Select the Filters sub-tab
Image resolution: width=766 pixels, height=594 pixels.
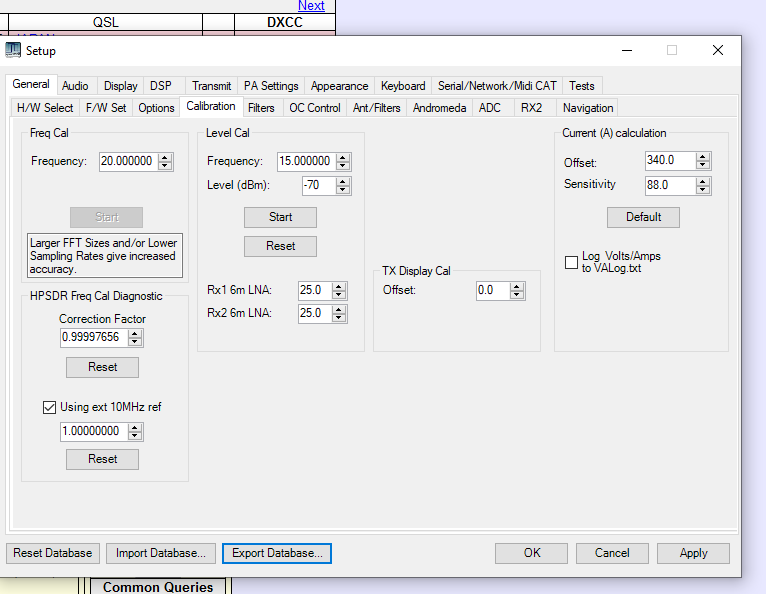pyautogui.click(x=261, y=108)
